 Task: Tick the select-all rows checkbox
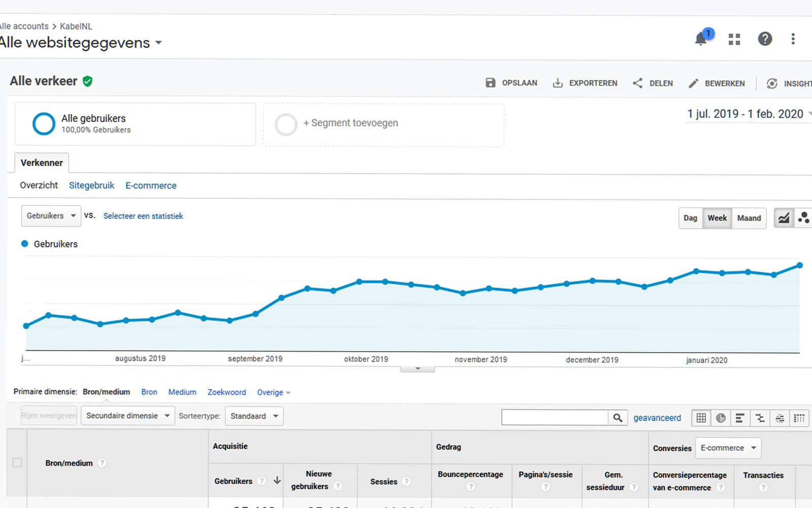pos(17,462)
